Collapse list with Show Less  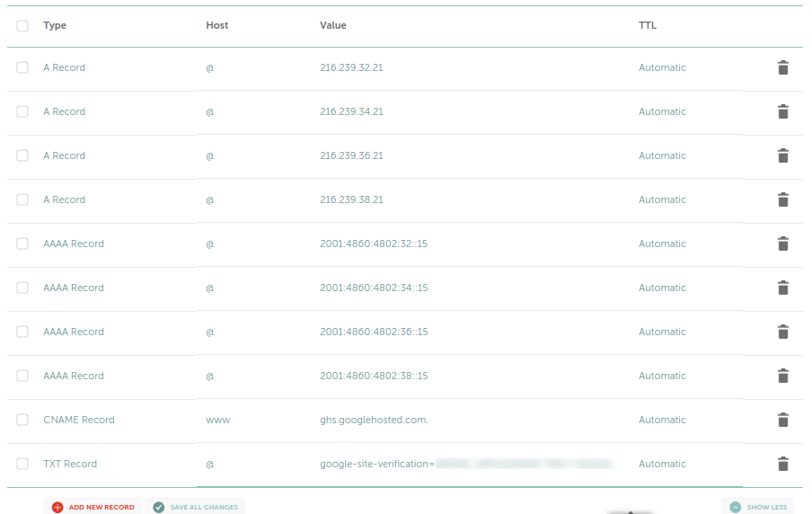(758, 507)
